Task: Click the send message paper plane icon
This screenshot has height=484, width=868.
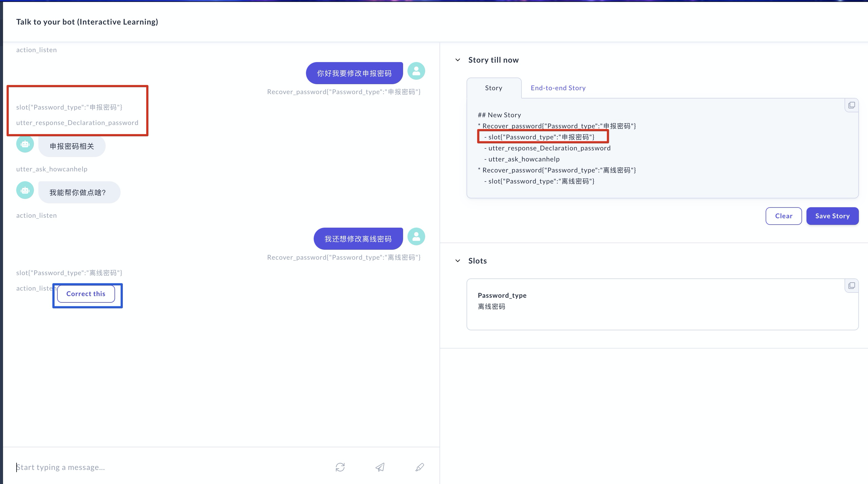Action: pyautogui.click(x=380, y=467)
